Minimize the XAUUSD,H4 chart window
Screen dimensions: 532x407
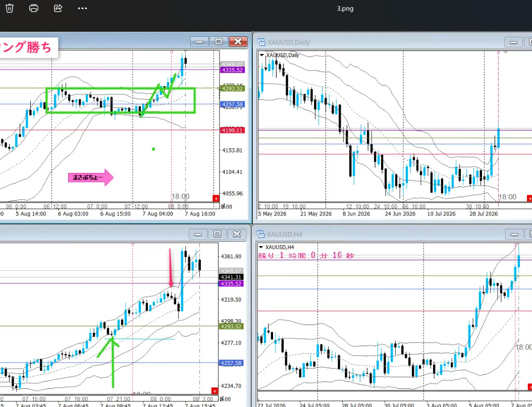(514, 234)
